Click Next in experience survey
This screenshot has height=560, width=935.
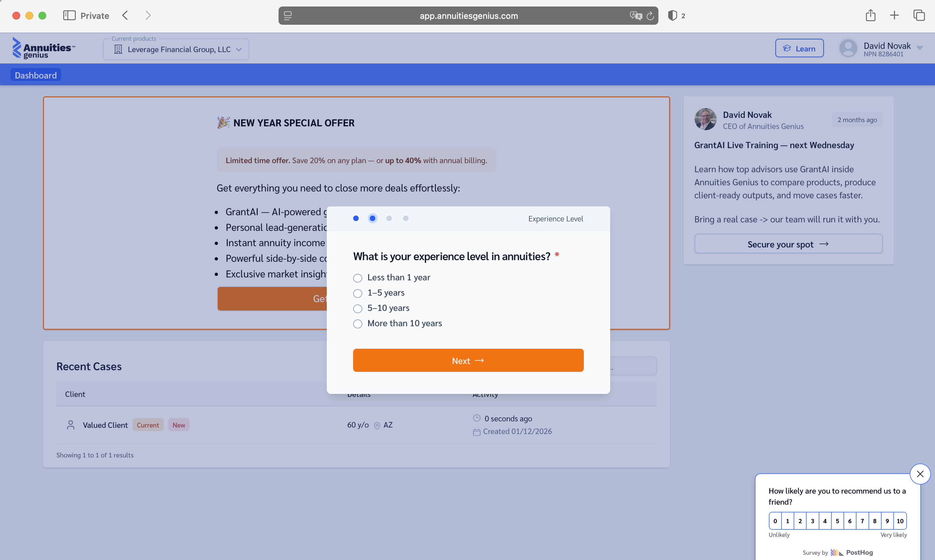[468, 360]
